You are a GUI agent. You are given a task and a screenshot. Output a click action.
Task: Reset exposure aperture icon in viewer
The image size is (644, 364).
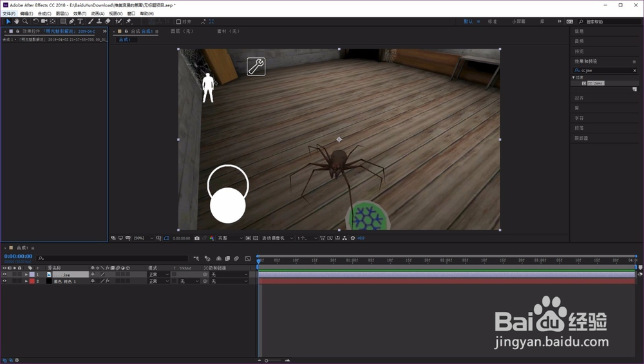pos(352,238)
